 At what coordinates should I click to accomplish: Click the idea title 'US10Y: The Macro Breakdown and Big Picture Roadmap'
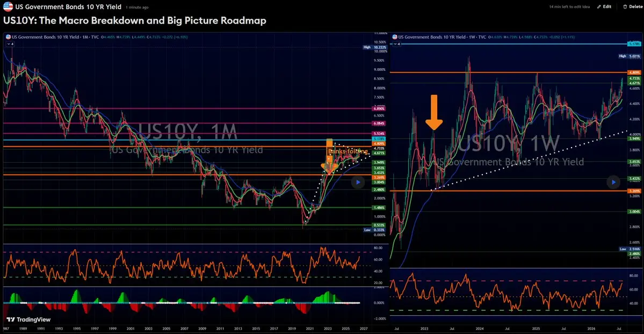coord(135,20)
